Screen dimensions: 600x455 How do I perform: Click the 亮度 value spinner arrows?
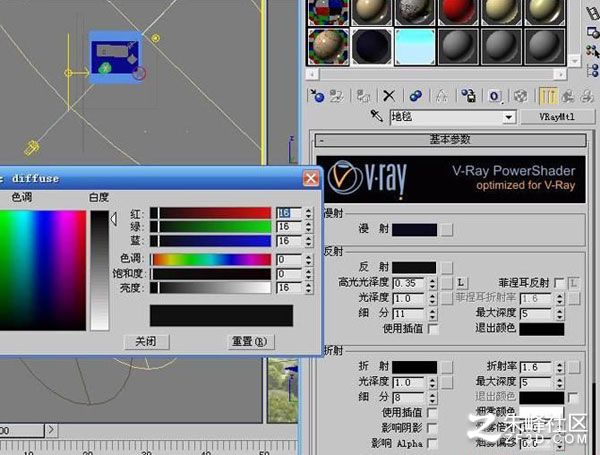point(308,288)
